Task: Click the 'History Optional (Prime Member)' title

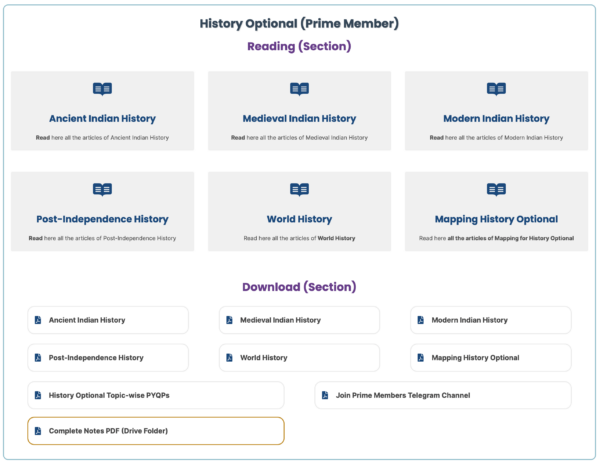Action: [299, 24]
